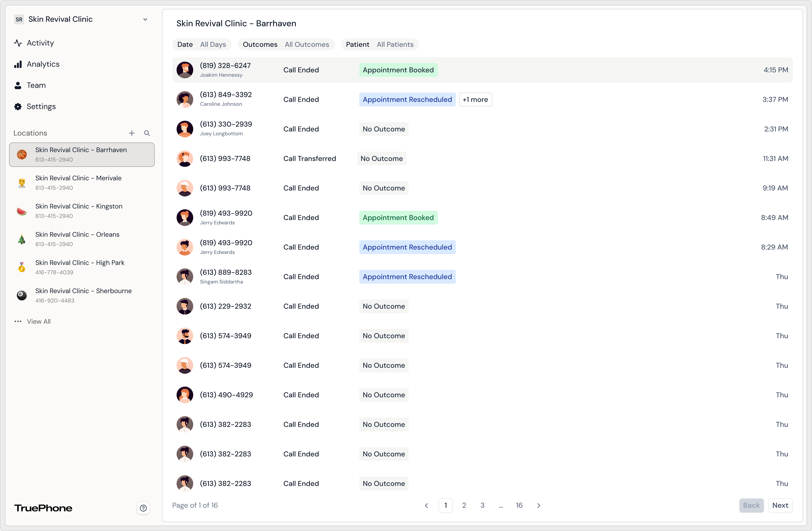This screenshot has width=812, height=531.
Task: Go to previous page with left chevron
Action: click(426, 505)
